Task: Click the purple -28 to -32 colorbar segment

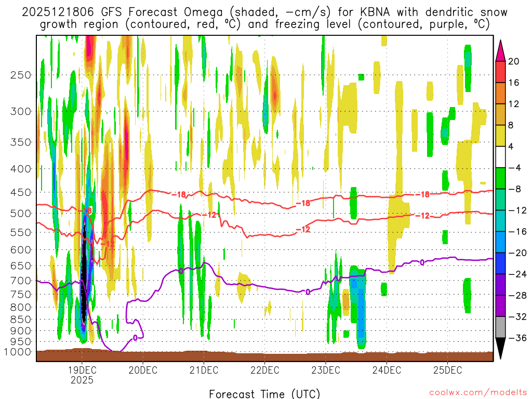Action: [500, 305]
